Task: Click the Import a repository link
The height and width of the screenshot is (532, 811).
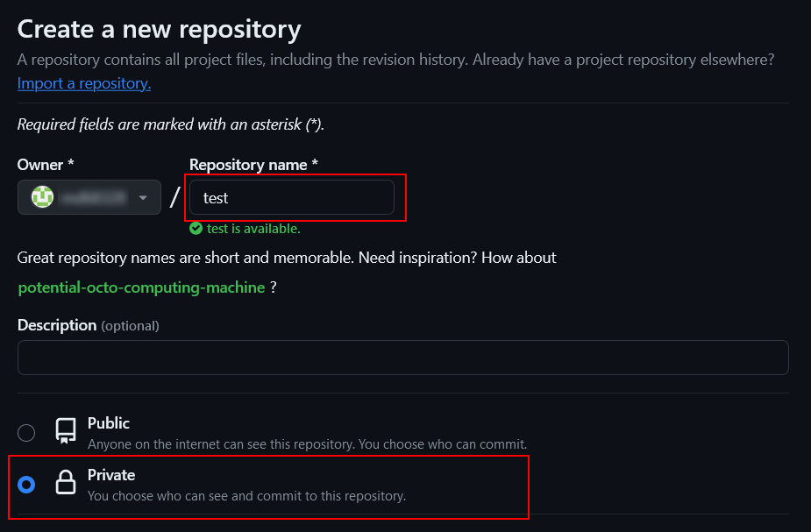Action: [x=84, y=83]
